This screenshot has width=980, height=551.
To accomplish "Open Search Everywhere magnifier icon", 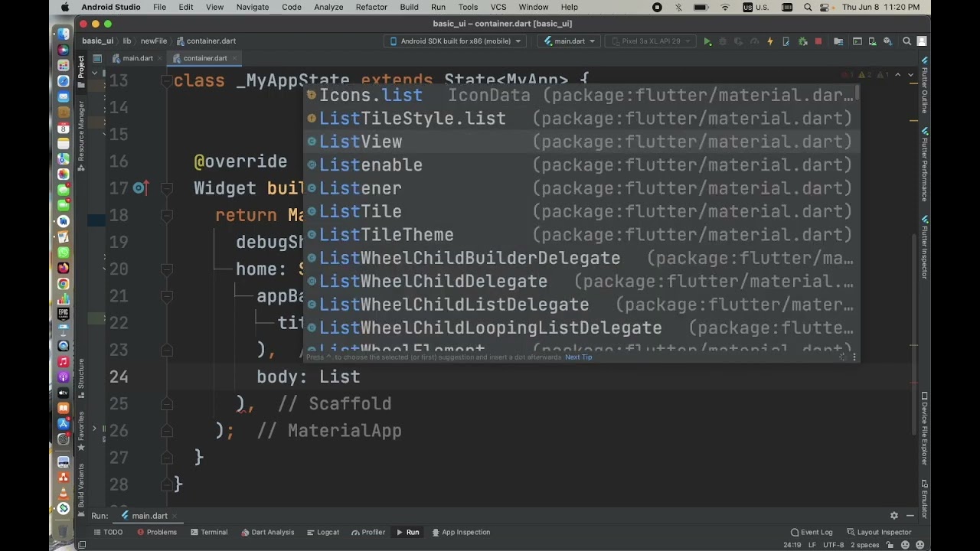I will [906, 41].
